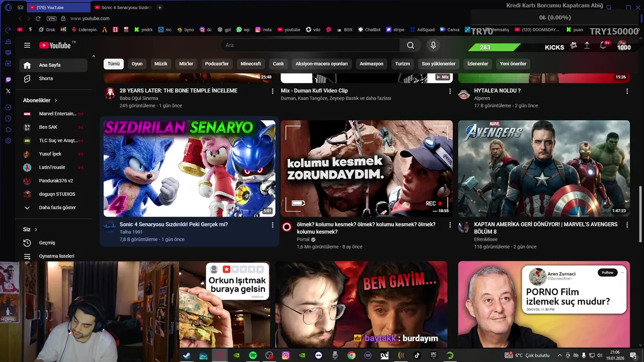Image resolution: width=644 pixels, height=362 pixels.
Task: Open Pandurak376 v2 subscription
Action: click(x=53, y=180)
